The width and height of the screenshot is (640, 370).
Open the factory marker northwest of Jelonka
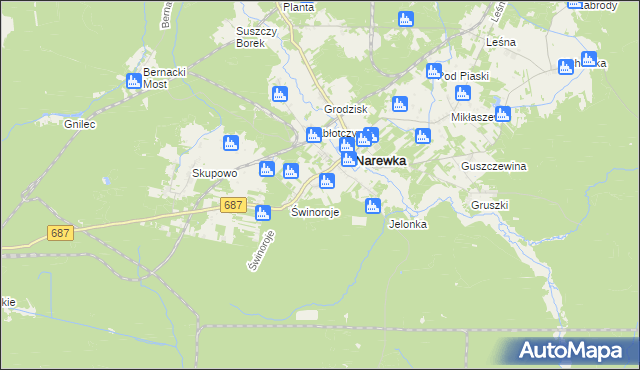373,206
